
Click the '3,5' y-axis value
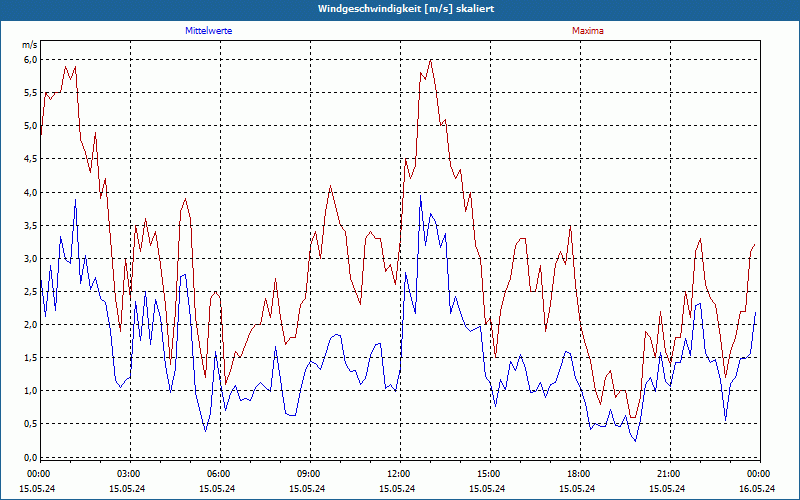pyautogui.click(x=30, y=226)
